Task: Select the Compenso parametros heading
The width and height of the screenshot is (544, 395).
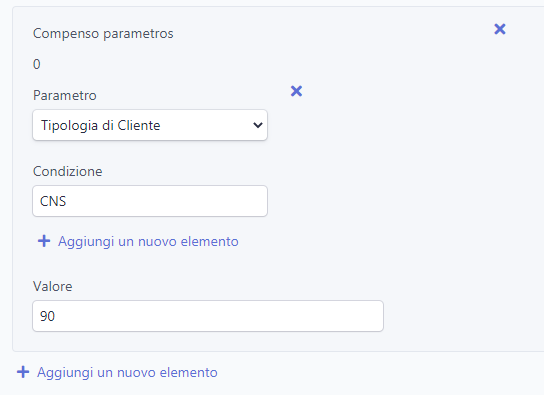Action: (x=103, y=34)
